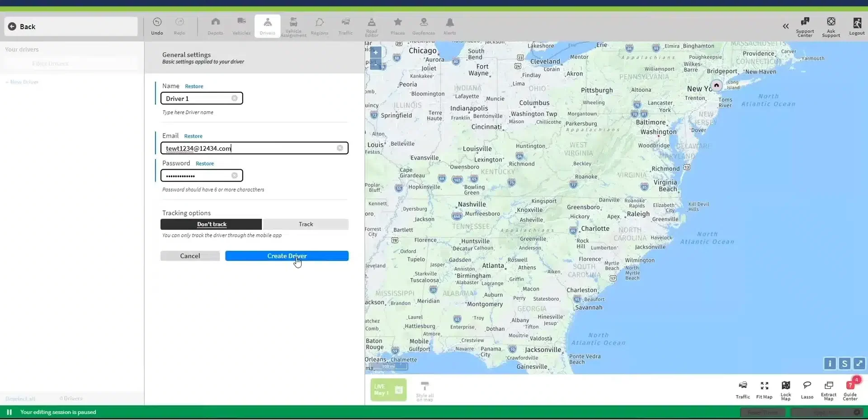Open the Geofences panel
Screen dimensions: 868x420
[424, 26]
